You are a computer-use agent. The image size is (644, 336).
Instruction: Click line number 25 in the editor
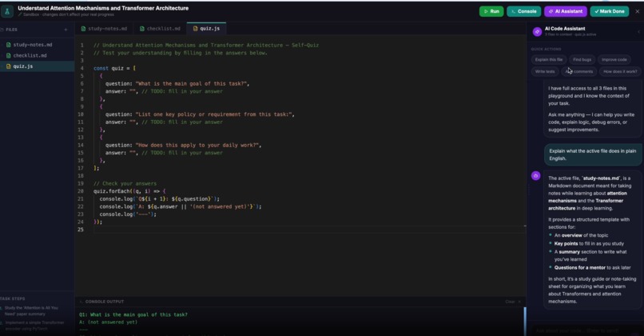(x=81, y=230)
